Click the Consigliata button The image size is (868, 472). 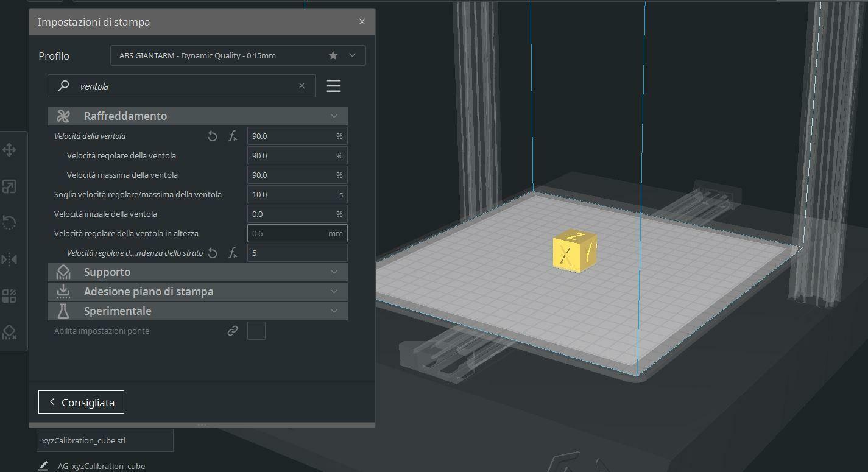pos(81,402)
